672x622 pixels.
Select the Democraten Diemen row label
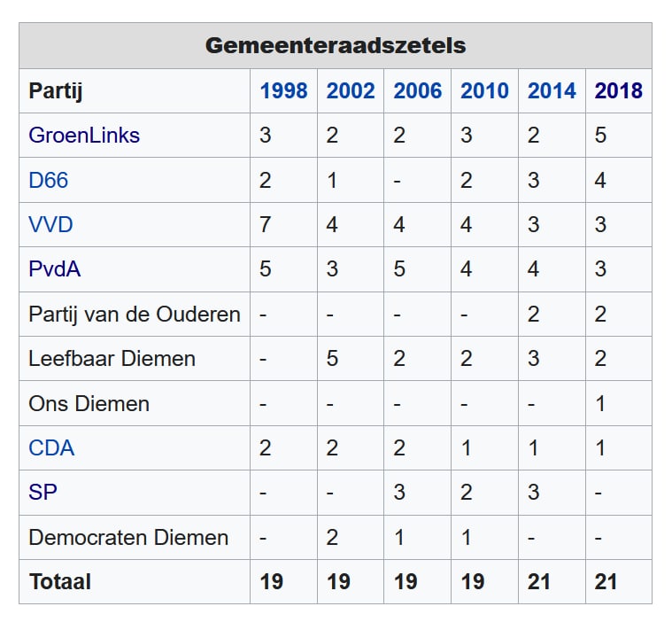(127, 538)
